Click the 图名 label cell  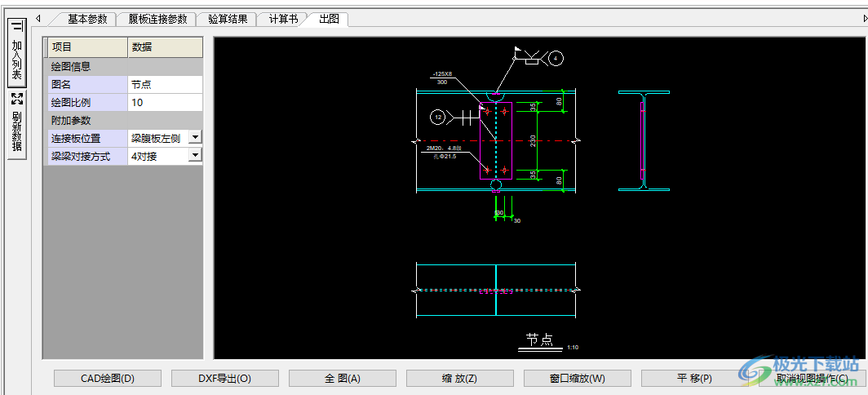(x=87, y=85)
